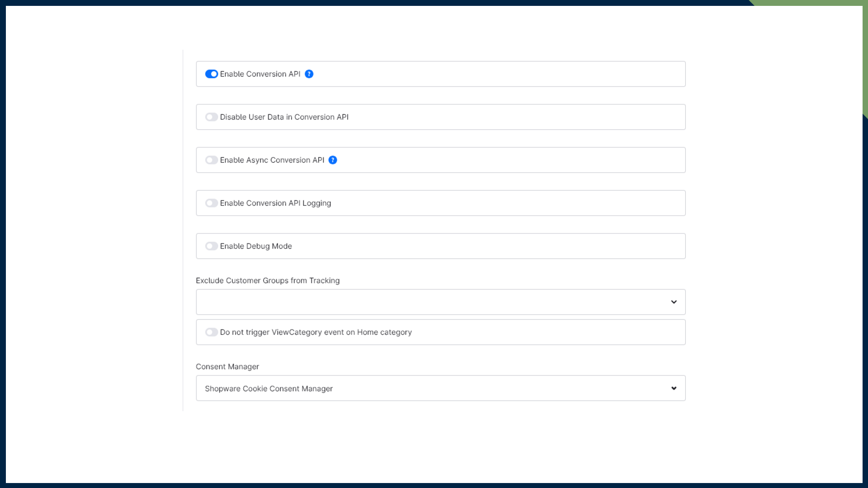Image resolution: width=868 pixels, height=488 pixels.
Task: Toggle Disable User Data in Conversion API
Action: (211, 117)
